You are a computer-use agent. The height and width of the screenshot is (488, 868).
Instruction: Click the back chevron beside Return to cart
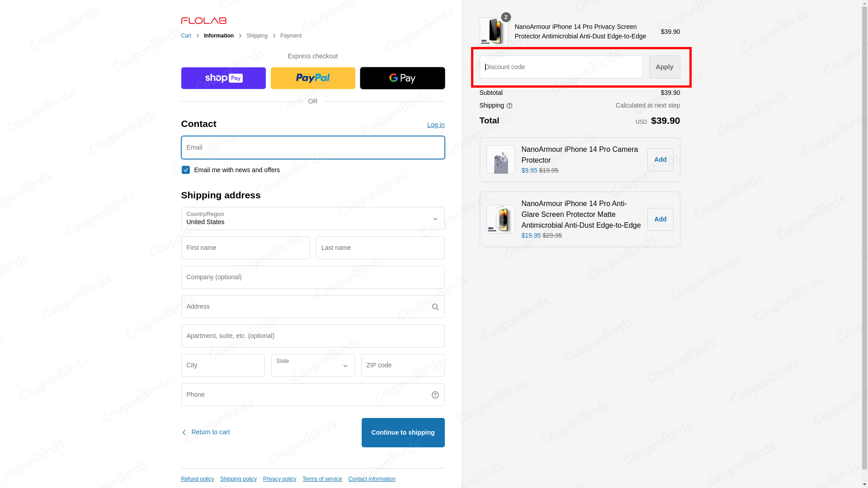tap(184, 432)
